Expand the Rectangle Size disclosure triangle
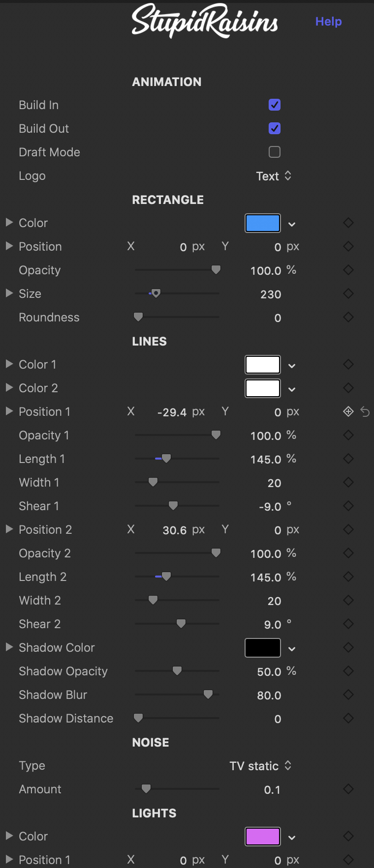The image size is (374, 868). click(9, 293)
